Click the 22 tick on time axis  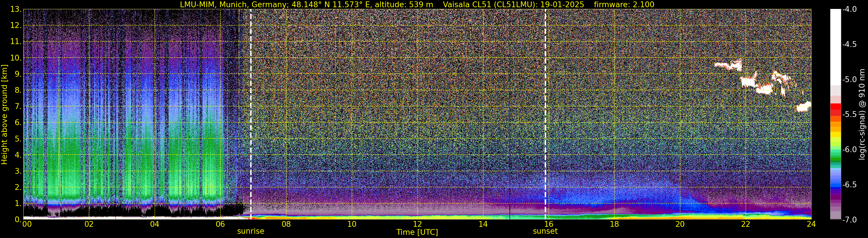(x=746, y=224)
